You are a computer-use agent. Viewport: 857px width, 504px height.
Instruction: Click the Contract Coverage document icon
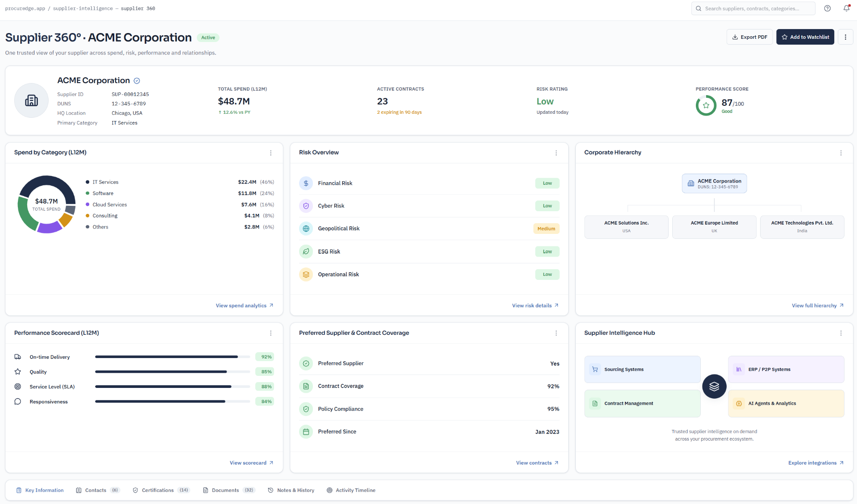click(306, 386)
